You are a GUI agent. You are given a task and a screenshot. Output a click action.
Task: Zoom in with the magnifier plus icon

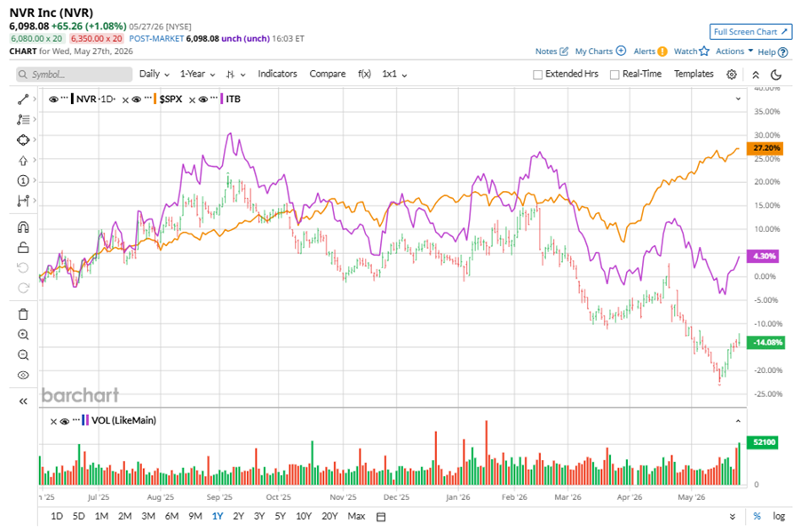click(x=23, y=335)
